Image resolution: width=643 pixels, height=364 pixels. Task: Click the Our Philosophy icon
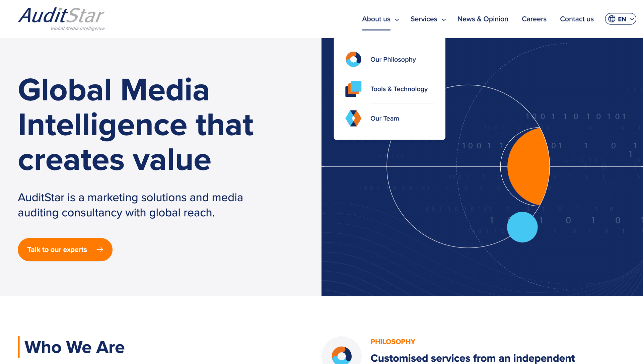tap(353, 59)
